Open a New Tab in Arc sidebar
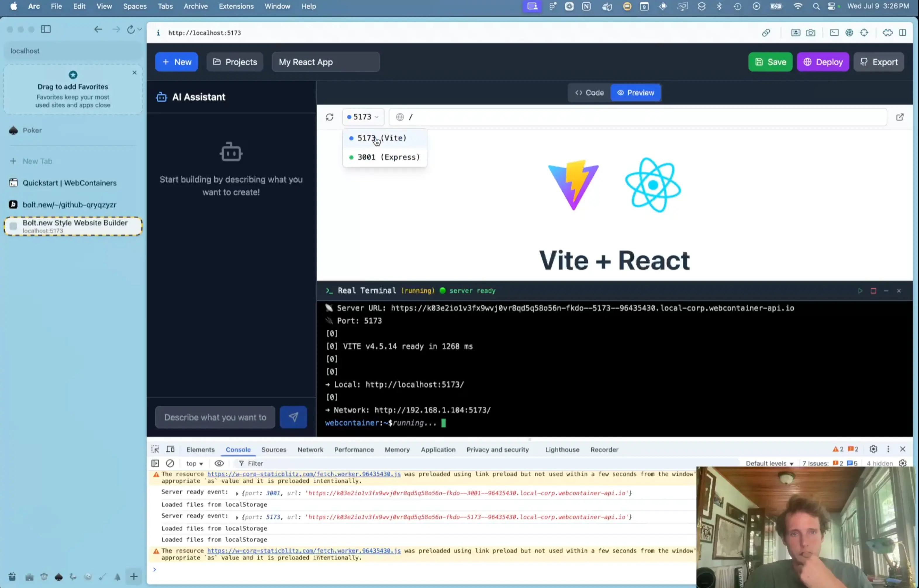919x588 pixels. click(x=72, y=161)
